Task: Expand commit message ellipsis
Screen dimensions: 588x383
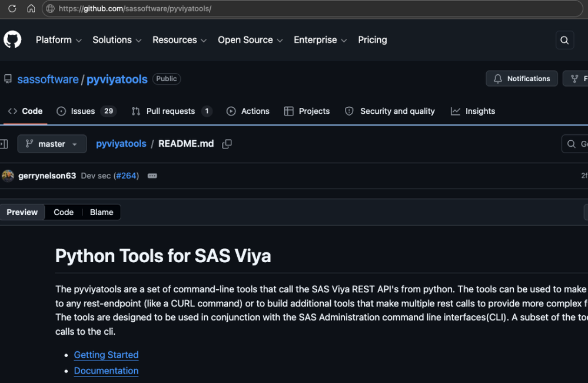Action: (152, 176)
